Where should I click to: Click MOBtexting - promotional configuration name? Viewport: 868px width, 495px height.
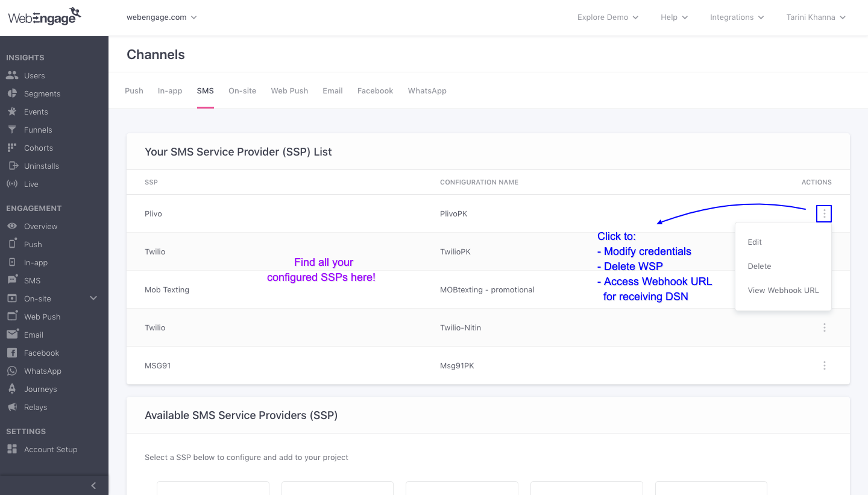click(x=487, y=289)
